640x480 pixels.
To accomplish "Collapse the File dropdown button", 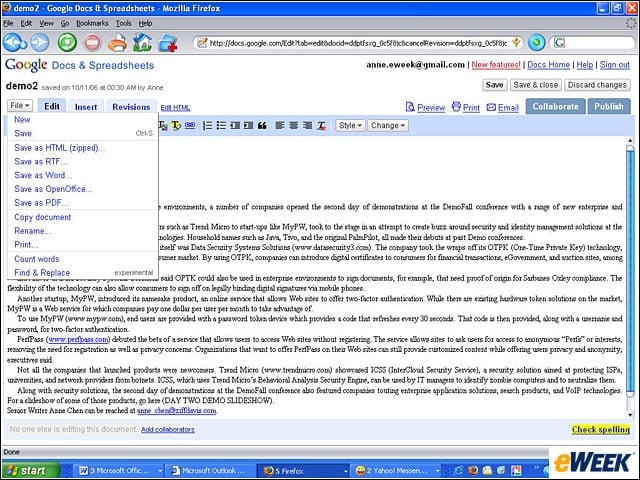I will tap(20, 106).
